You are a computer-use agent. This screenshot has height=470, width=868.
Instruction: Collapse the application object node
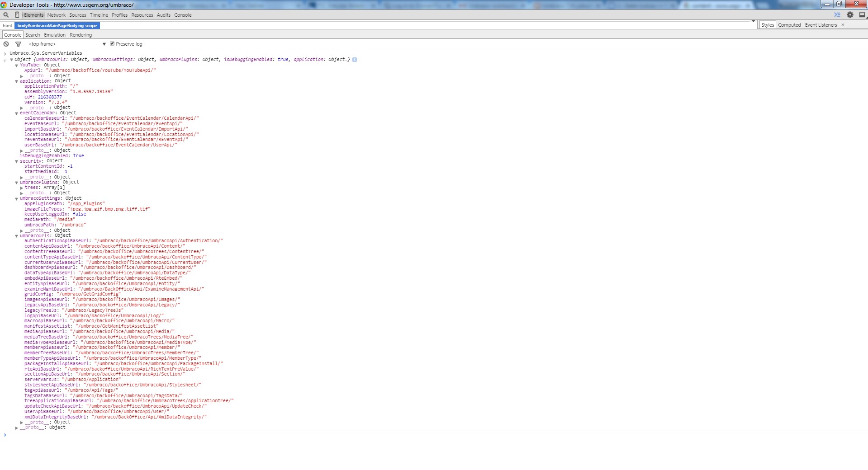click(x=17, y=81)
